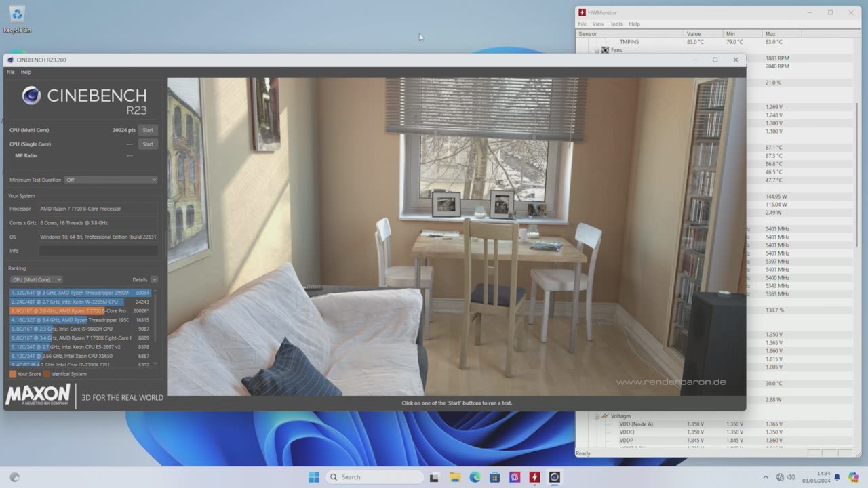Image resolution: width=868 pixels, height=488 pixels.
Task: Open the Cinebench File menu
Action: point(10,72)
